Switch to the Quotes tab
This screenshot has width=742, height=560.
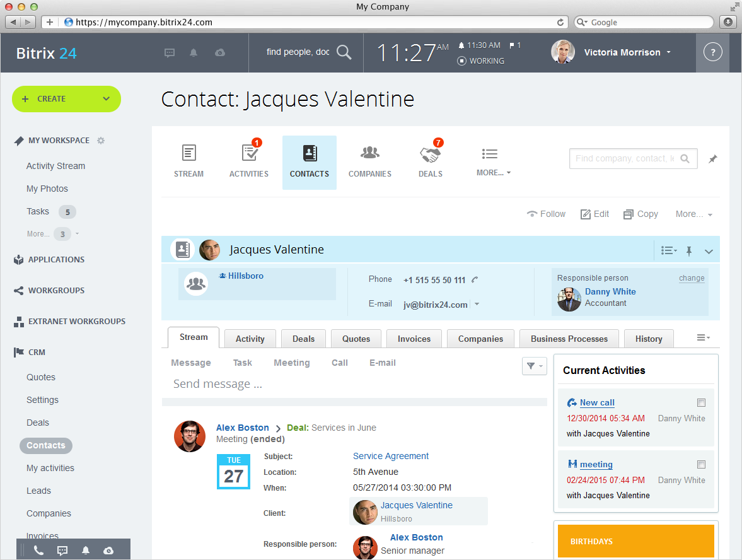(356, 339)
